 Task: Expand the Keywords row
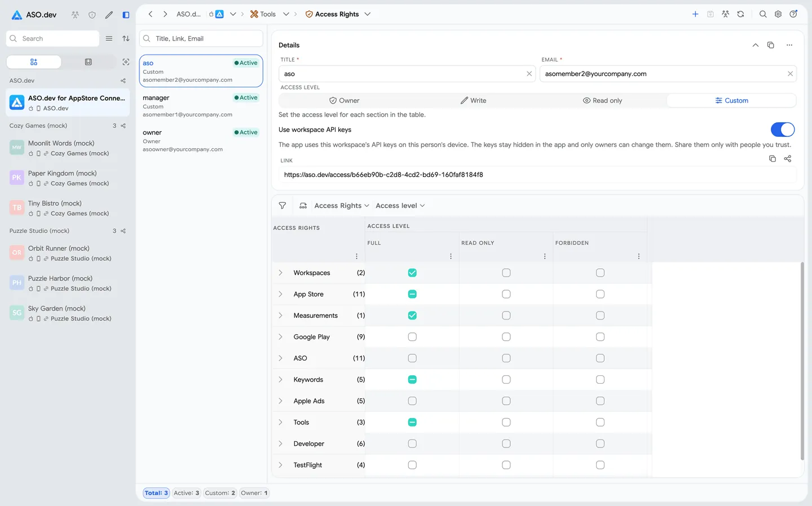[280, 380]
